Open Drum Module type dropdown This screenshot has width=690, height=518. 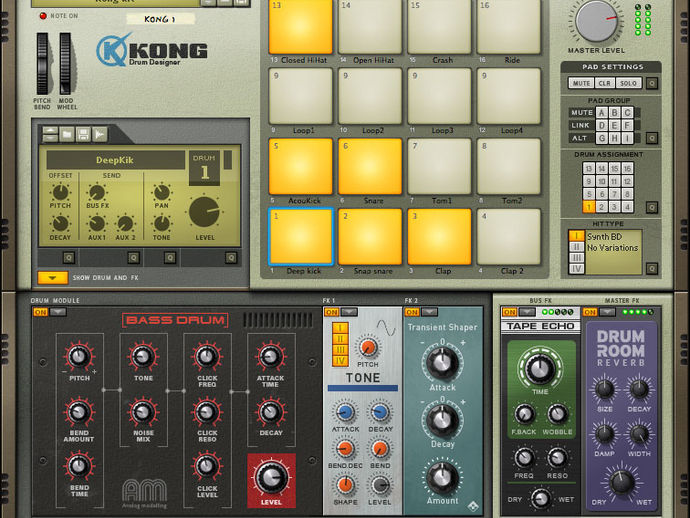[x=58, y=312]
